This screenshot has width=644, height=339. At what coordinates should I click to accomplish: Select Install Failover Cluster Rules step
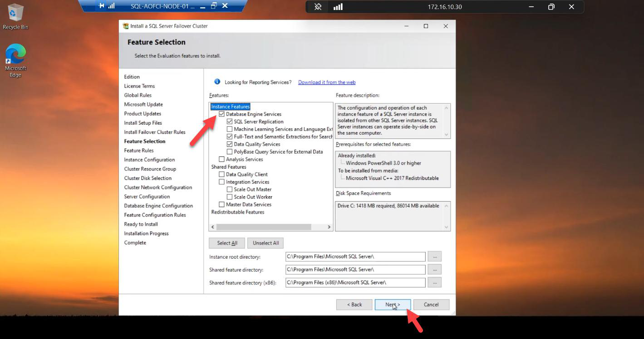point(155,132)
